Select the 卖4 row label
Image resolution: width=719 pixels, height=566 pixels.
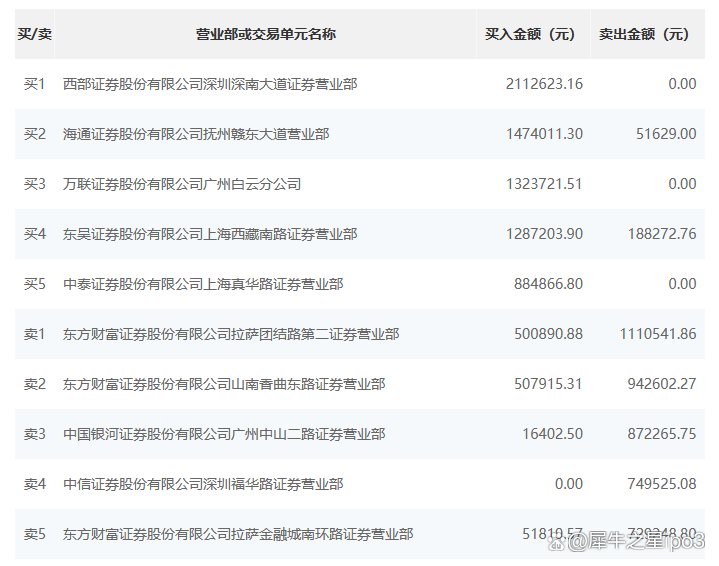pos(35,484)
